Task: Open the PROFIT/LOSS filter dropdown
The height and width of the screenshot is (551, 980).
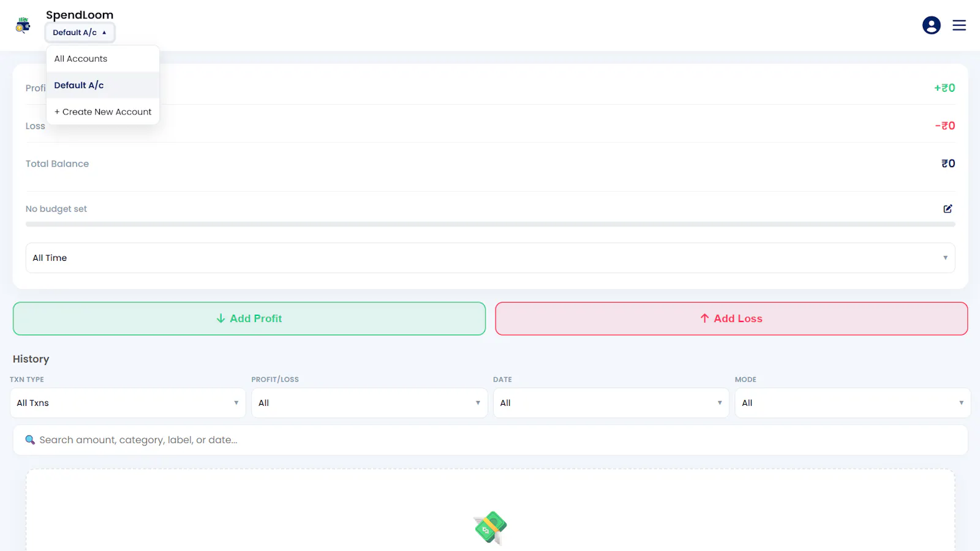Action: click(x=369, y=403)
